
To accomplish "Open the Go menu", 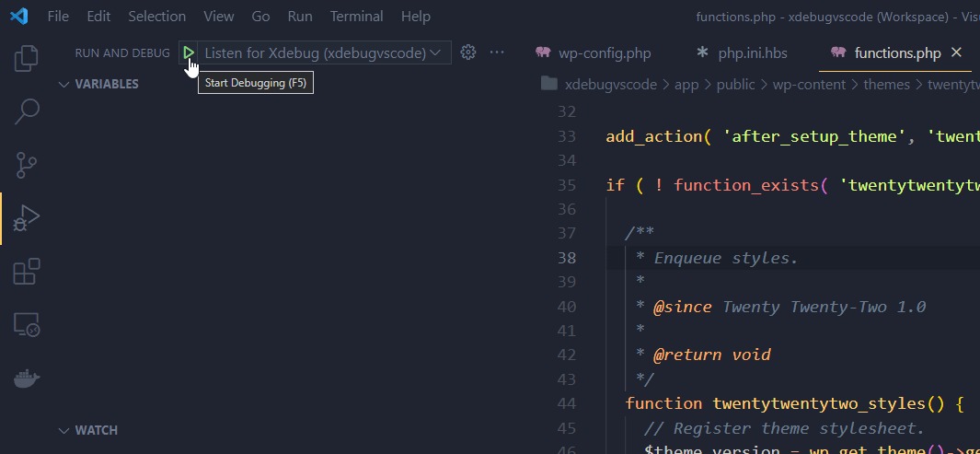I will point(260,17).
